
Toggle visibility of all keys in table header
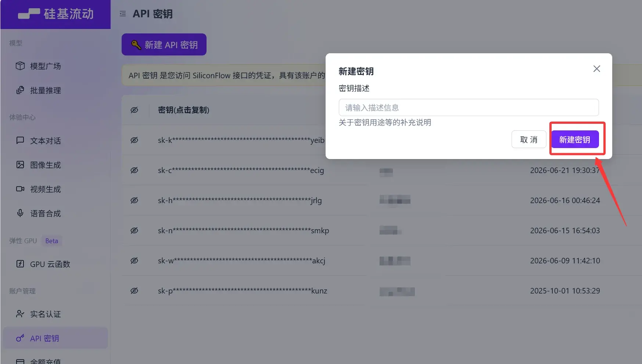pyautogui.click(x=135, y=110)
